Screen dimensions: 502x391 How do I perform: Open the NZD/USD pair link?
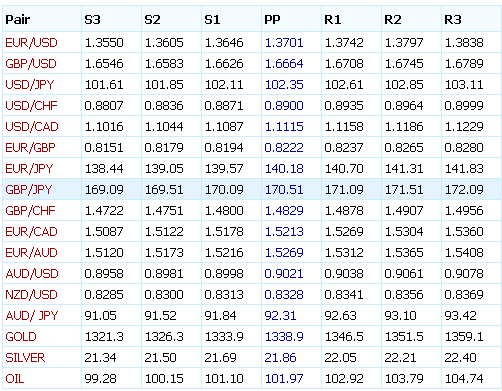tap(31, 295)
